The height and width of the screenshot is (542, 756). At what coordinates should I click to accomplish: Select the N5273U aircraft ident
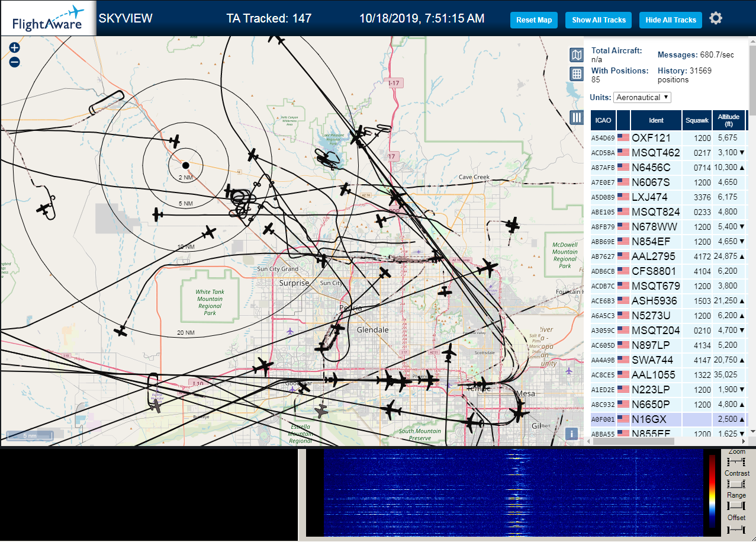[x=651, y=315]
